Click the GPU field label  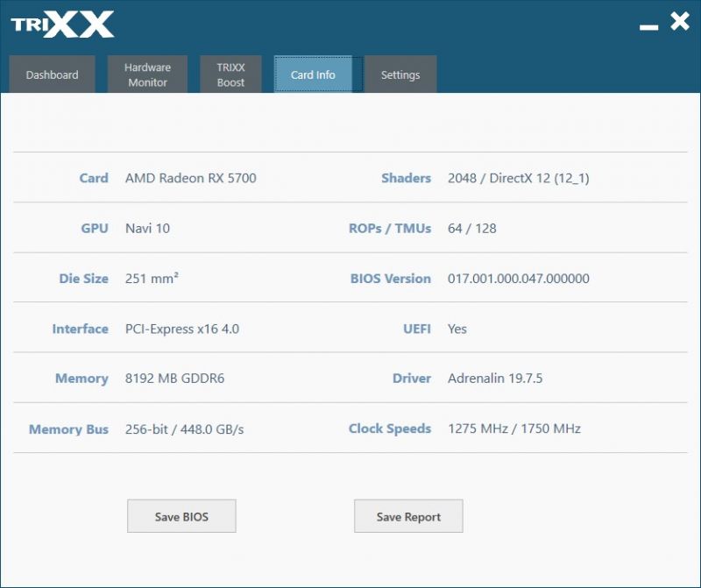tap(95, 229)
